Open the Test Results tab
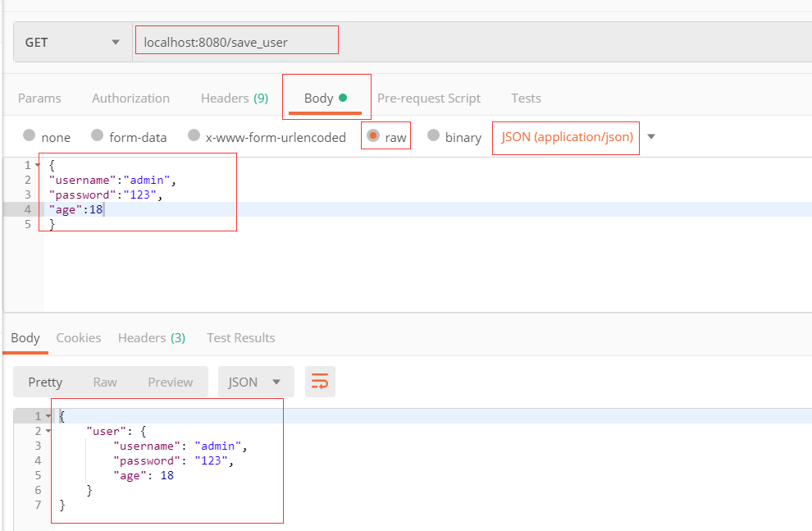This screenshot has width=812, height=531. pos(241,338)
